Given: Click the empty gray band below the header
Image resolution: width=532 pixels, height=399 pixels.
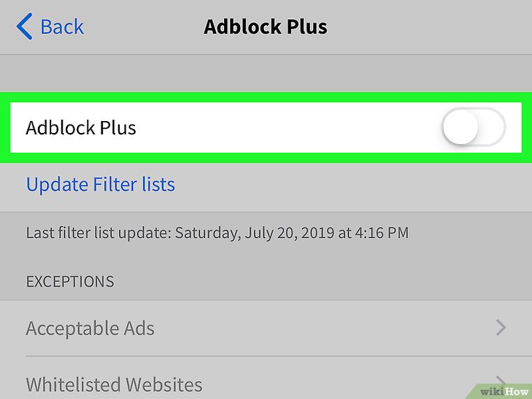Looking at the screenshot, I should coord(266,73).
